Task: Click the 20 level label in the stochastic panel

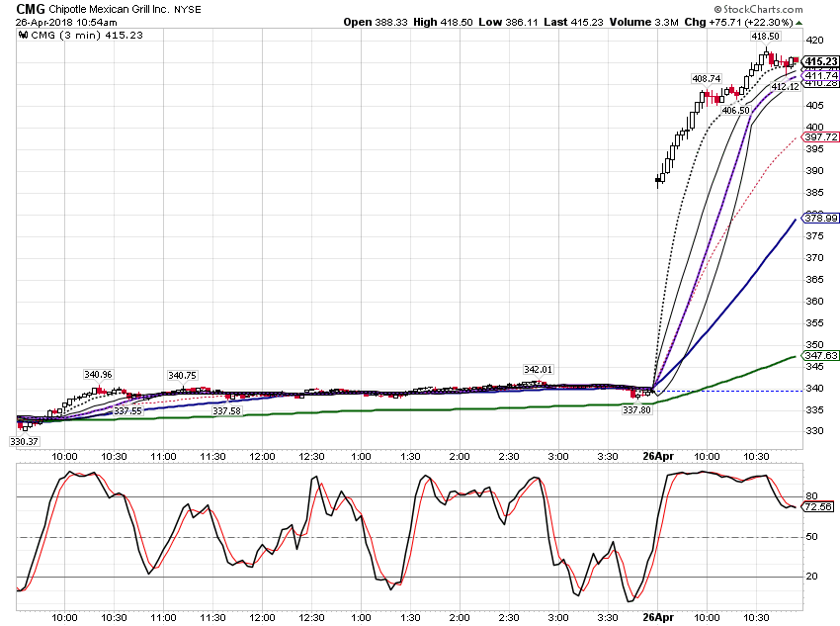Action: coord(811,577)
